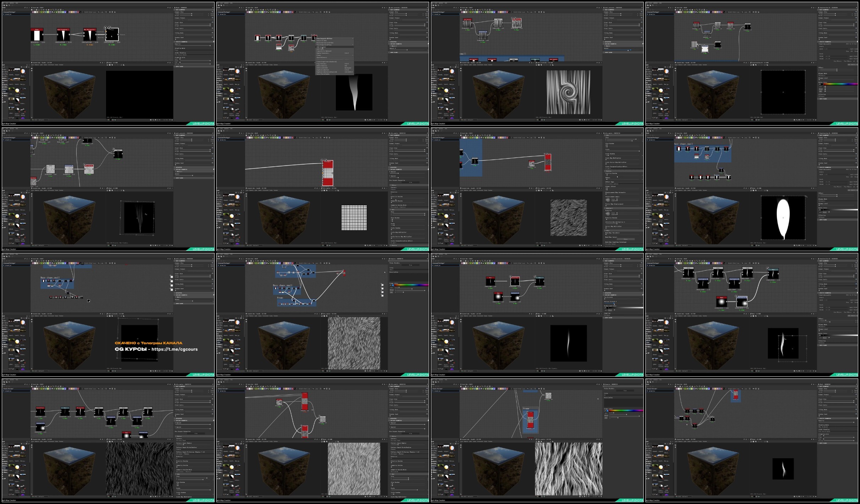860x504 pixels.
Task: Select gradient node below chain, context-menu screenshot
Action: pos(279,46)
